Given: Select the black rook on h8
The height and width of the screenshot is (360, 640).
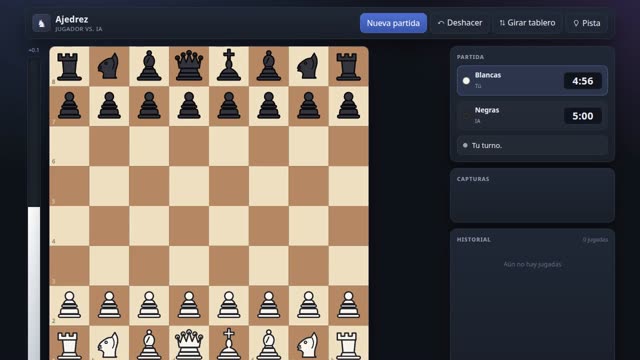Looking at the screenshot, I should (348, 66).
